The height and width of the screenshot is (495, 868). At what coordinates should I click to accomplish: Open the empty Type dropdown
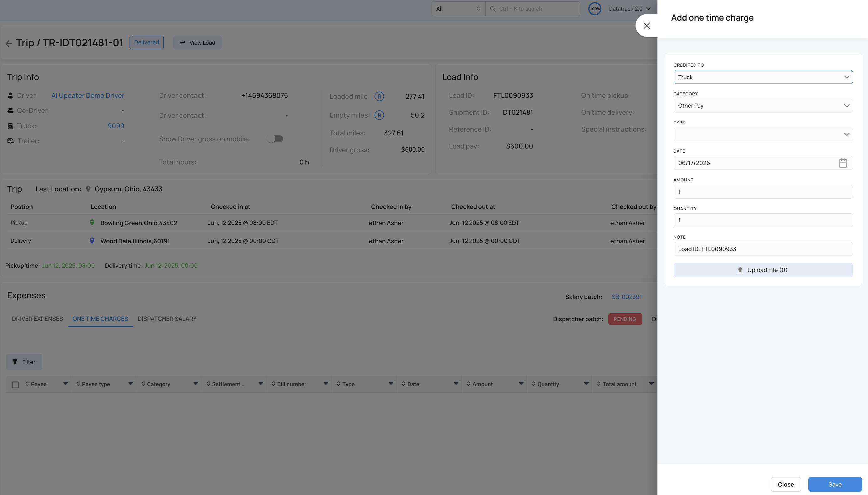click(x=763, y=134)
